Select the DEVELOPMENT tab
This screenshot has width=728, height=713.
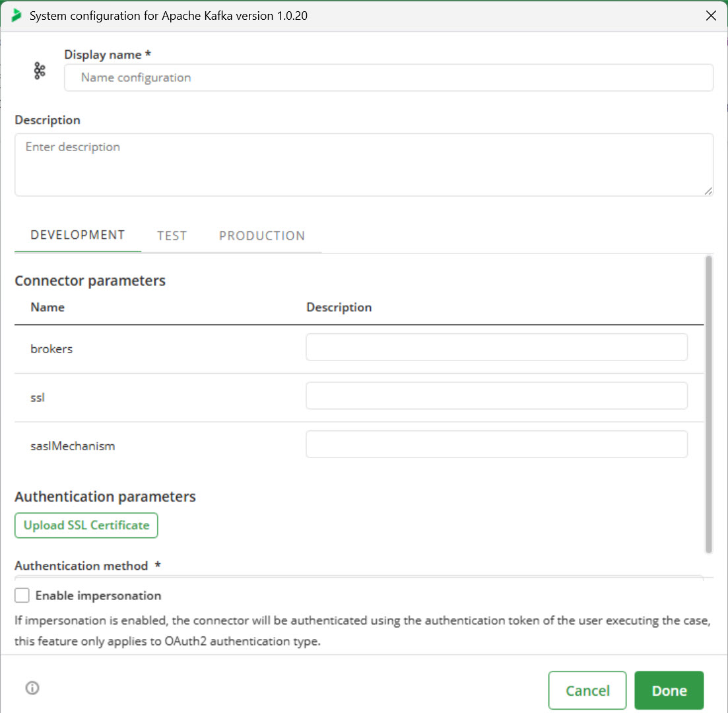pyautogui.click(x=77, y=235)
